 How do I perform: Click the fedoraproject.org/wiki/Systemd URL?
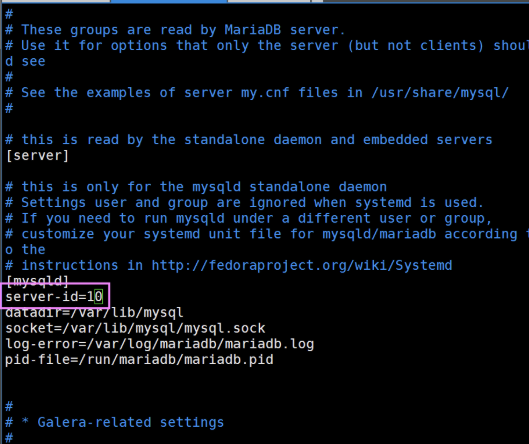[x=302, y=266]
